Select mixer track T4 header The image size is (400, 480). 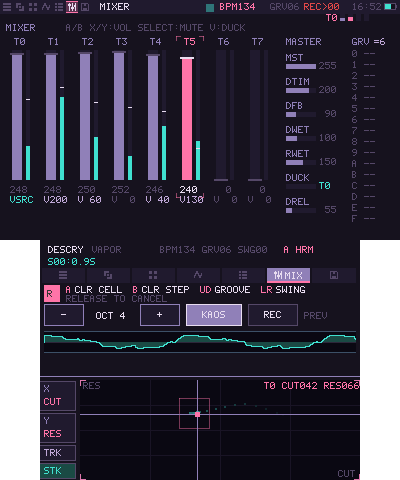pos(156,42)
